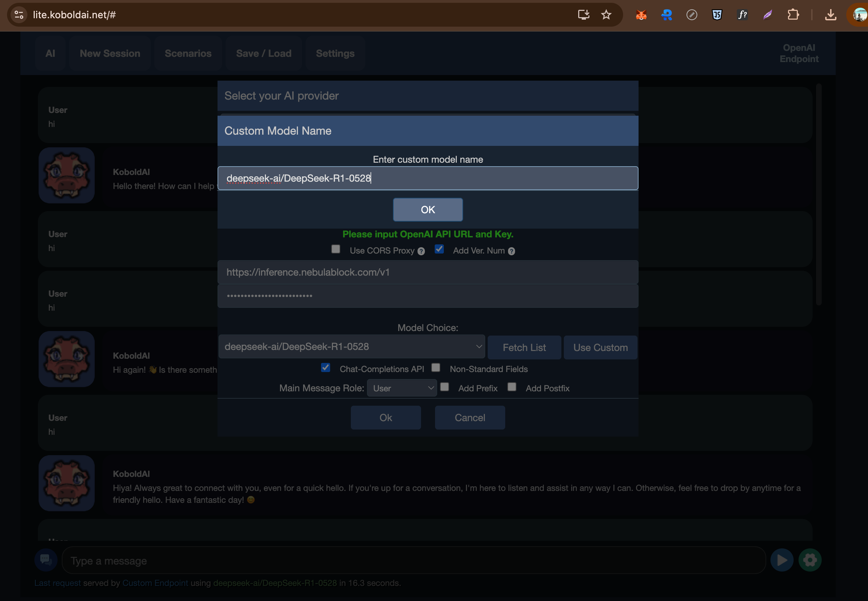The width and height of the screenshot is (868, 601).
Task: Click the chat bubble icon beside message box
Action: click(x=46, y=560)
